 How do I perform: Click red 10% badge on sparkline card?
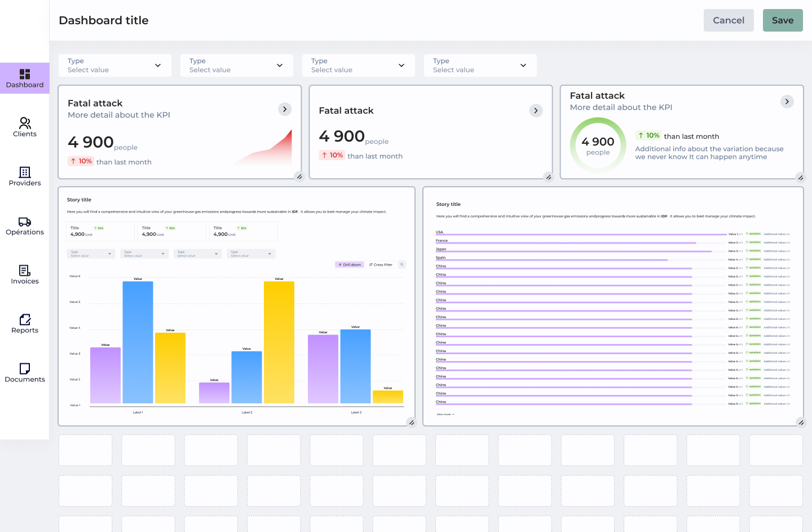[x=81, y=161]
